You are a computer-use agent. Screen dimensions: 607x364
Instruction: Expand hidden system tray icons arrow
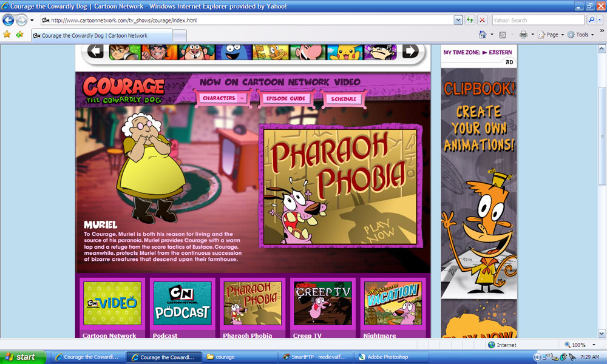click(537, 357)
